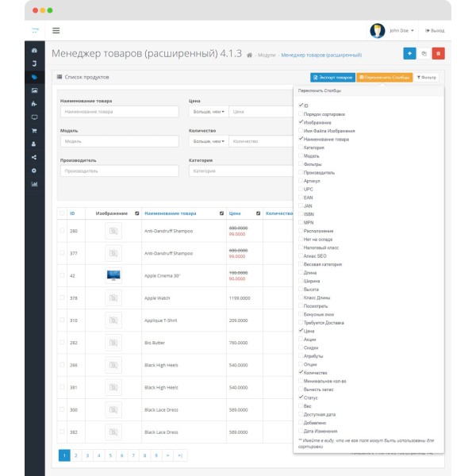This screenshot has width=476, height=476.
Task: Sort by ID column header
Action: tap(72, 213)
